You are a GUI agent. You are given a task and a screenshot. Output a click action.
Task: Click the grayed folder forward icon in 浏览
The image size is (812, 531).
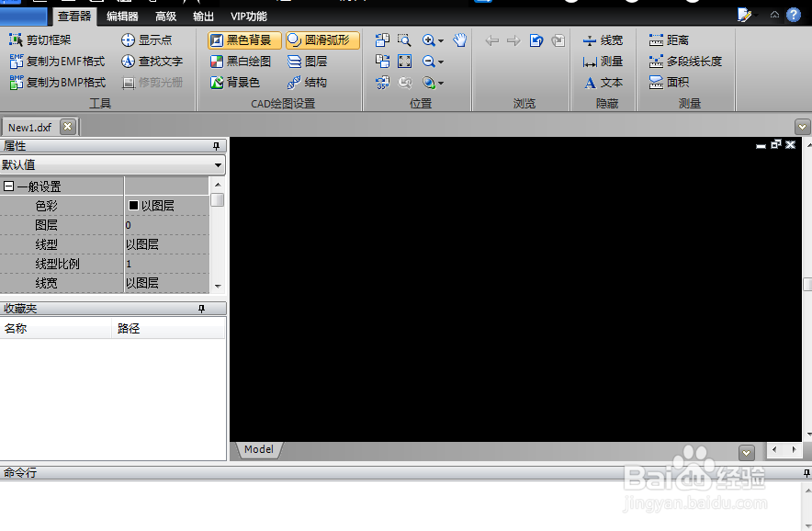tap(558, 40)
